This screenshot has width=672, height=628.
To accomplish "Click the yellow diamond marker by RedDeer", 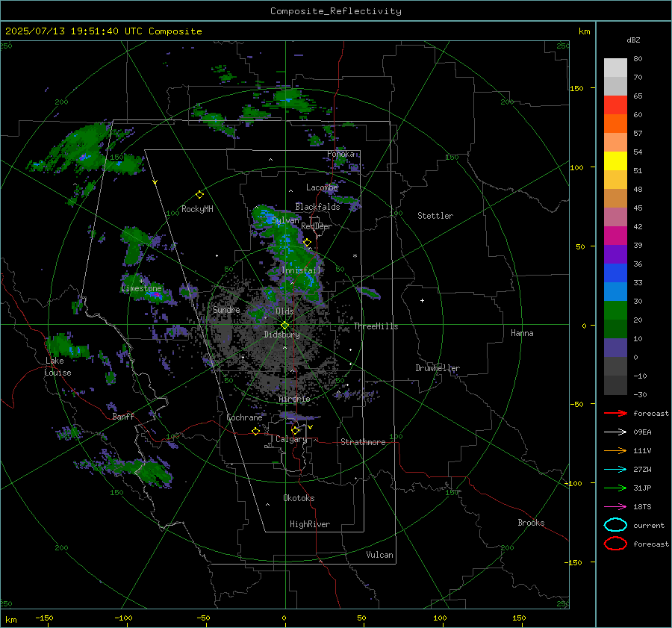I will click(x=307, y=243).
